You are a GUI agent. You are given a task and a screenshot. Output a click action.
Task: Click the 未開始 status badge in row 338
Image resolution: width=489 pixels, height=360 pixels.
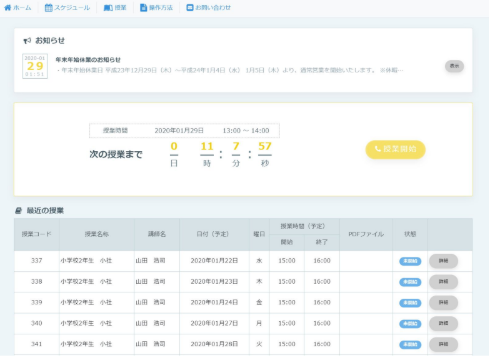(x=410, y=282)
